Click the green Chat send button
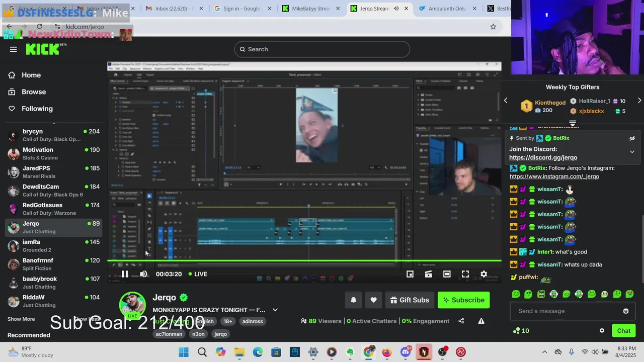The width and height of the screenshot is (644, 362). pyautogui.click(x=624, y=331)
